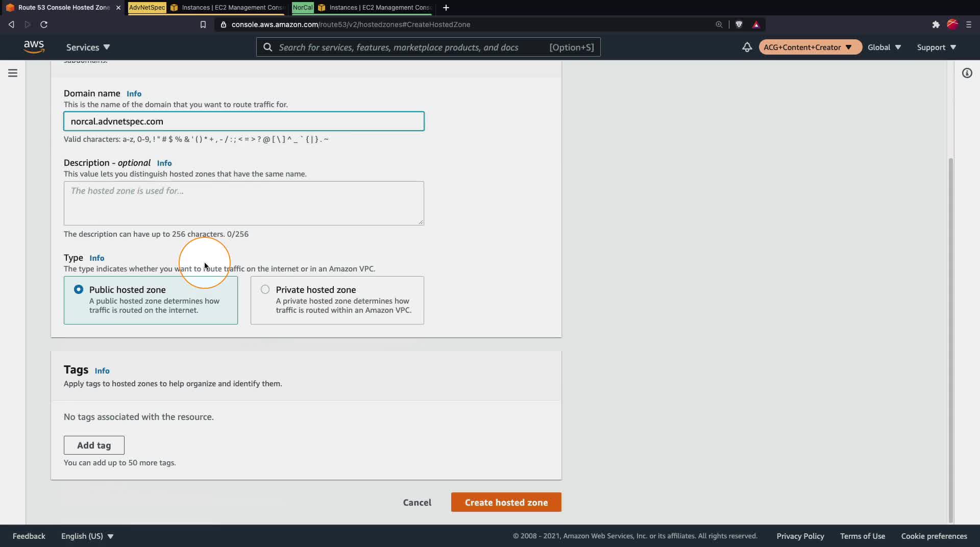
Task: Select Public hosted zone radio
Action: pos(79,289)
